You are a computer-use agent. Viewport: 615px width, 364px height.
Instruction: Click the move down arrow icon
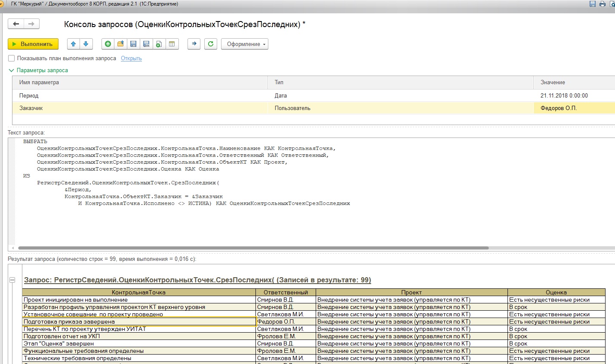86,44
